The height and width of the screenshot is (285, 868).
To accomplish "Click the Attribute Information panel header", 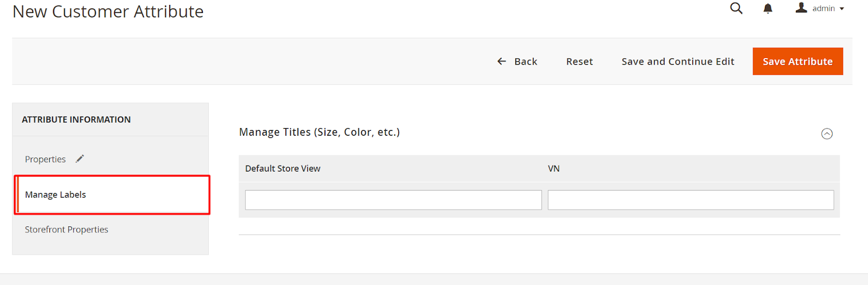I will tap(76, 119).
